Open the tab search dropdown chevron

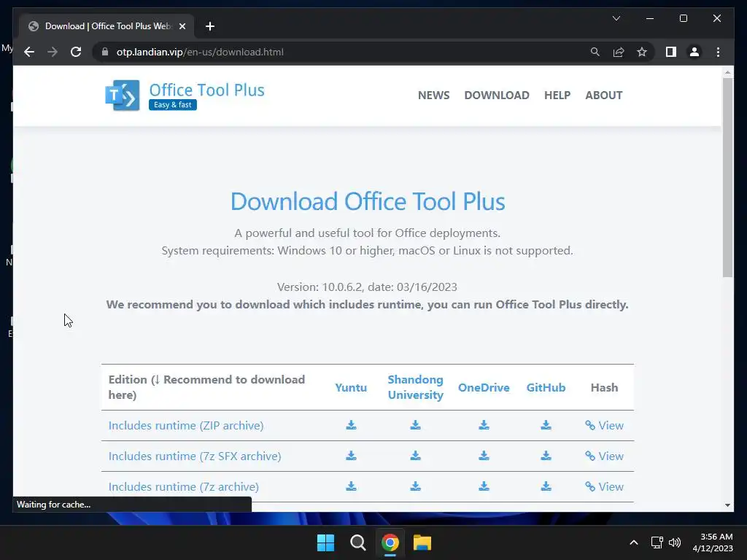pos(616,18)
